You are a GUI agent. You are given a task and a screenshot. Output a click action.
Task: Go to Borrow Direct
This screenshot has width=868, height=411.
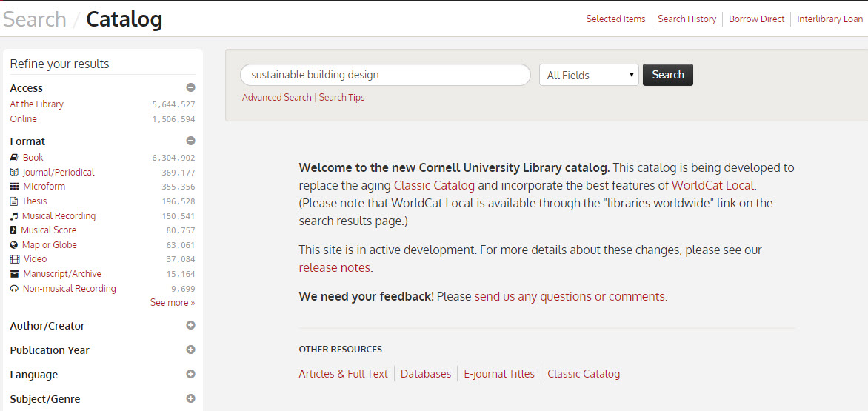757,19
